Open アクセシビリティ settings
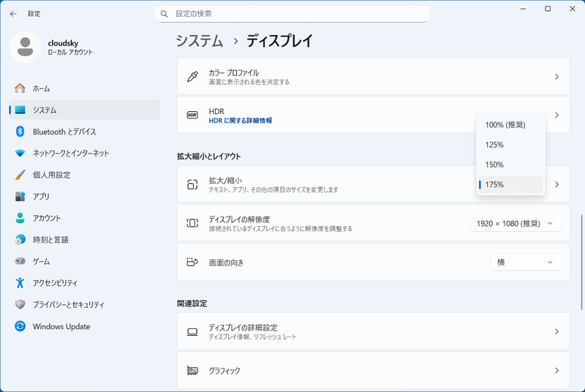 [x=84, y=283]
